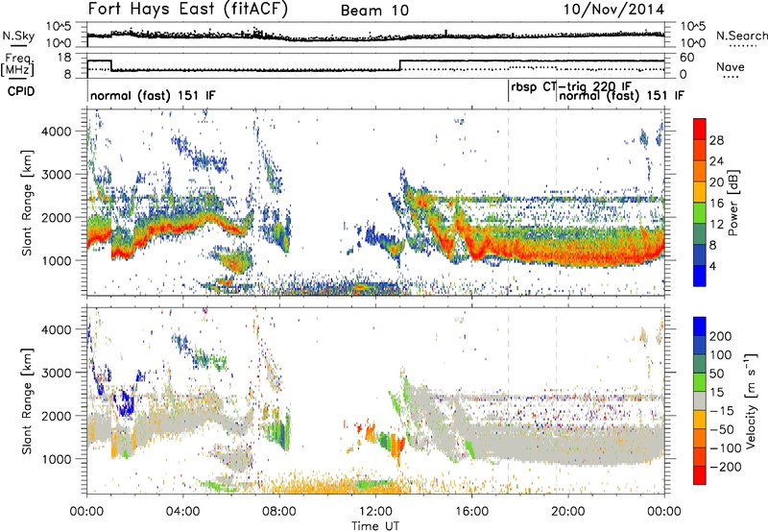This screenshot has width=768, height=532.
Task: Click the 'Slant Range [km]' title of power panel
Action: tap(27, 203)
